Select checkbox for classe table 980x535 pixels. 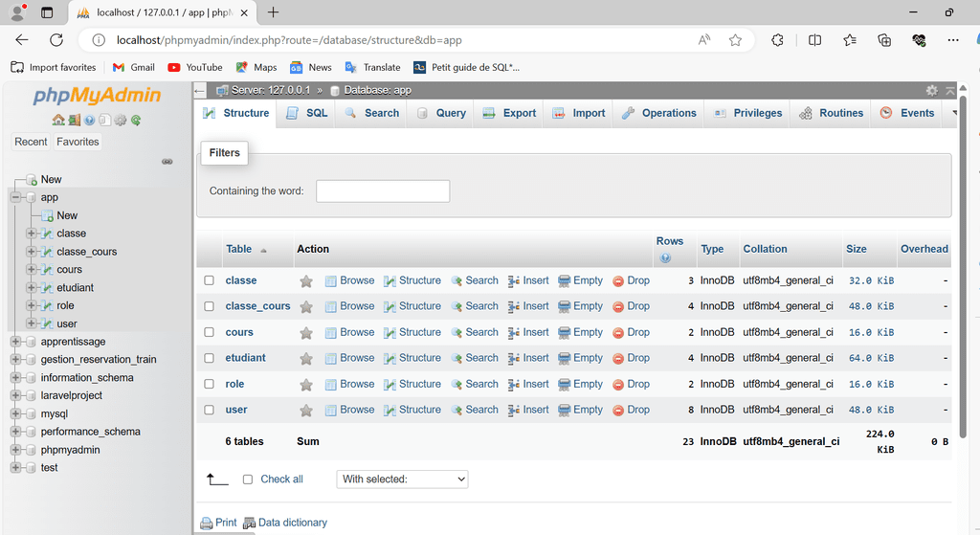coord(210,280)
